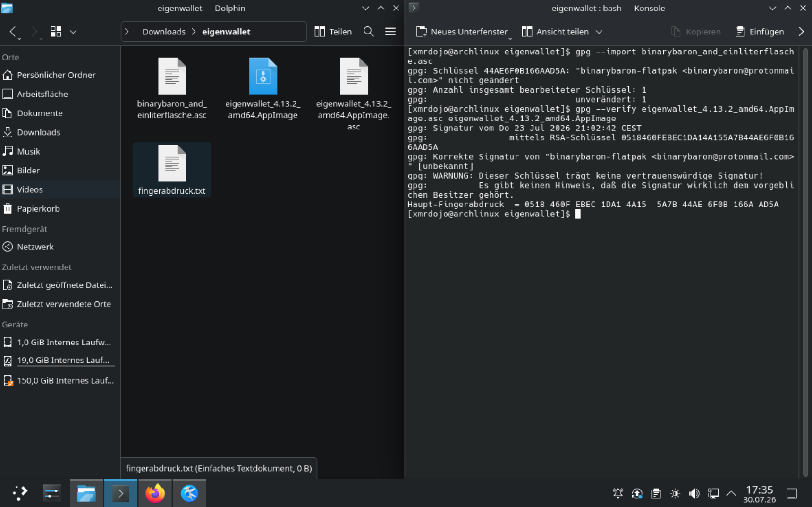This screenshot has width=812, height=507.
Task: Open the notifications bell in system tray
Action: pos(618,494)
